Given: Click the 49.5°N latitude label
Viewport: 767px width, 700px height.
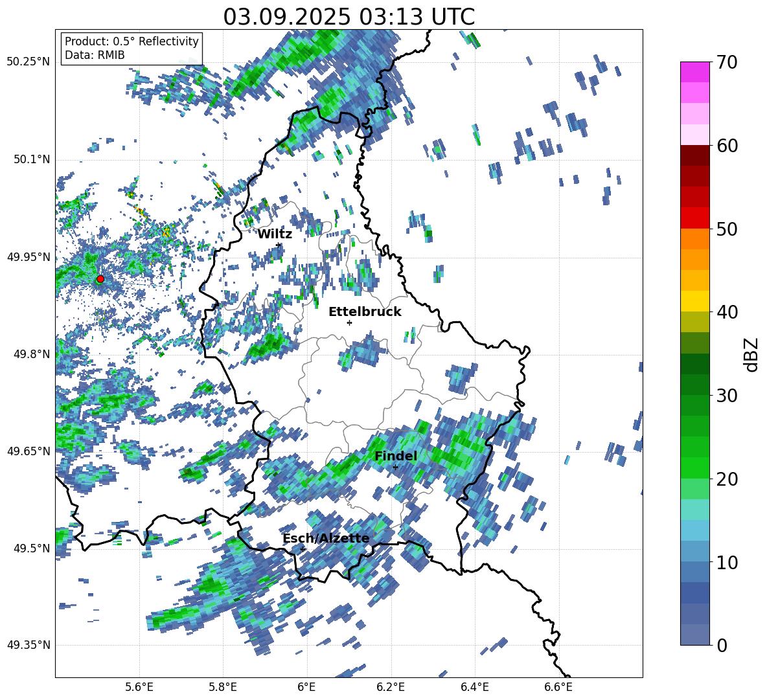Looking at the screenshot, I should [x=31, y=548].
